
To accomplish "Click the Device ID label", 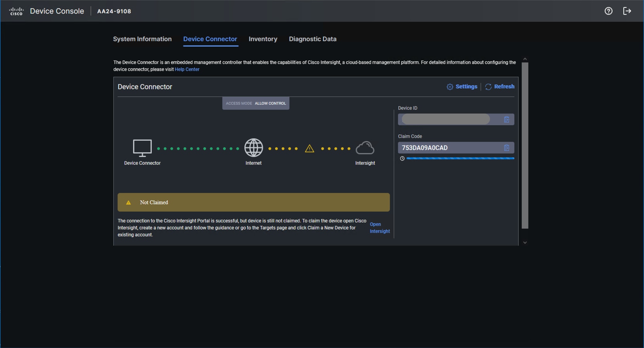I will coord(408,108).
